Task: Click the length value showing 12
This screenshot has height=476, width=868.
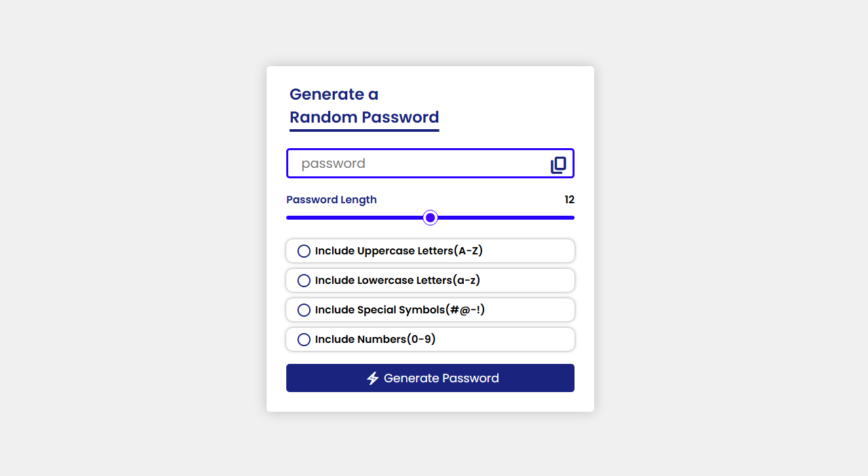Action: 569,199
